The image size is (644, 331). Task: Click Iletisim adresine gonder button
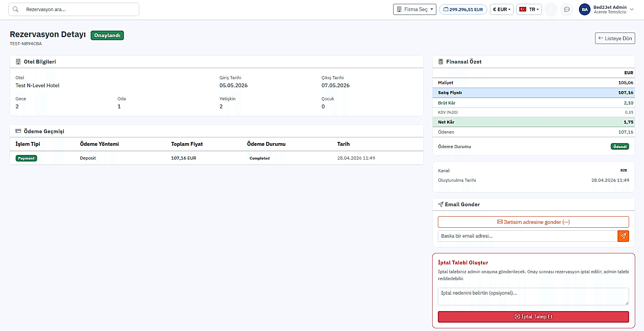click(533, 222)
